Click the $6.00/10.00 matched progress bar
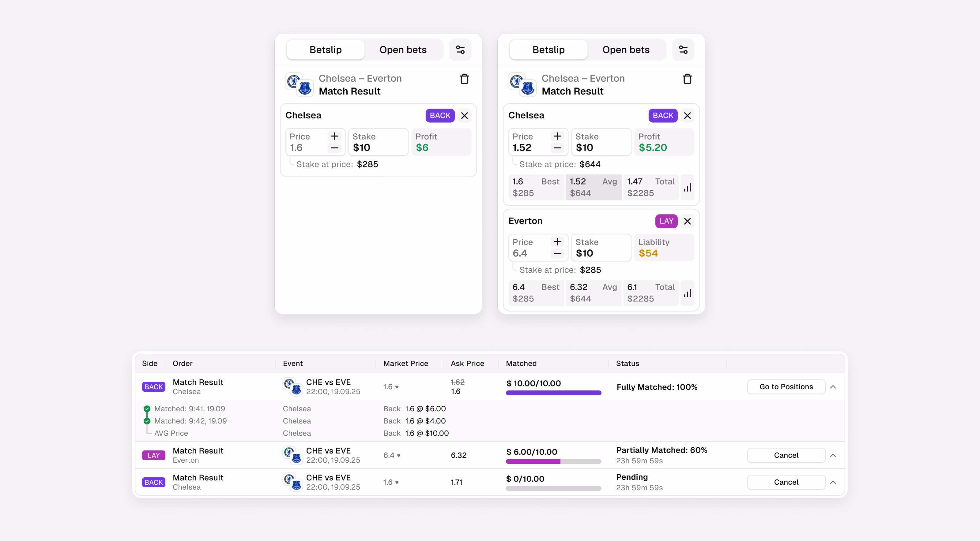Image resolution: width=980 pixels, height=541 pixels. click(553, 461)
